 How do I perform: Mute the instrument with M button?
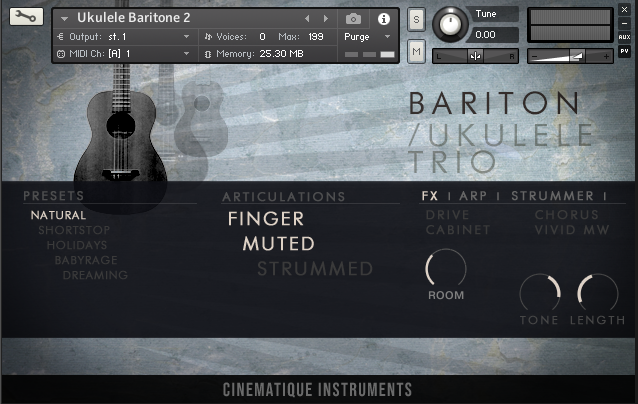(416, 51)
